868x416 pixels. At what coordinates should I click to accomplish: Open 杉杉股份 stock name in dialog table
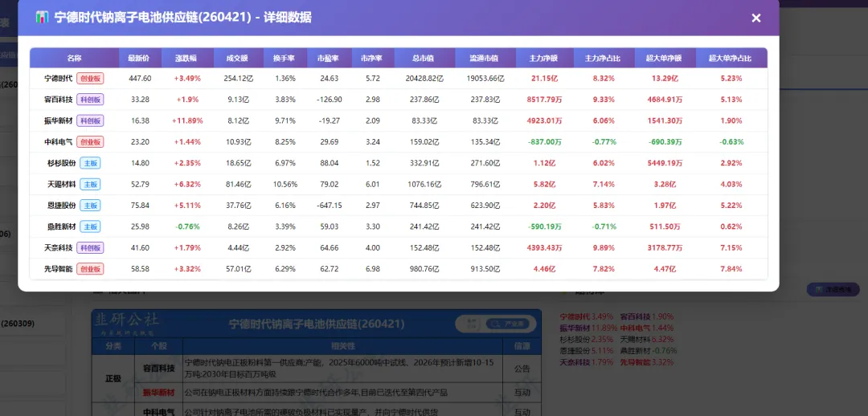point(62,163)
